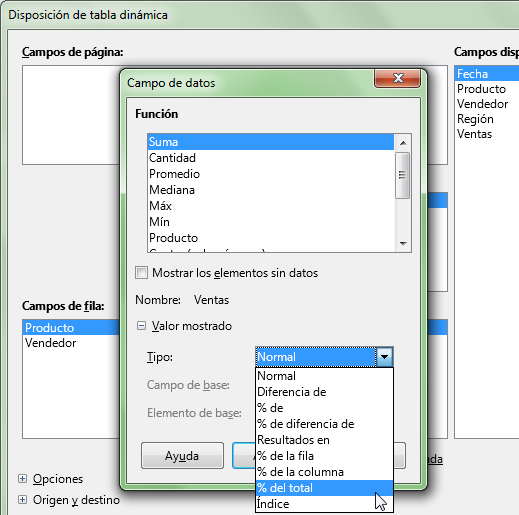Select Mín function

[x=271, y=222]
